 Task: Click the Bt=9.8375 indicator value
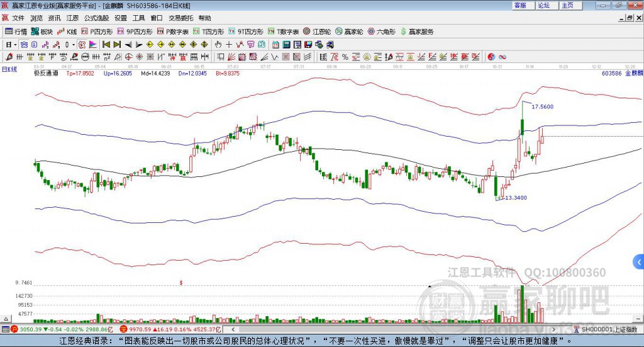point(228,73)
